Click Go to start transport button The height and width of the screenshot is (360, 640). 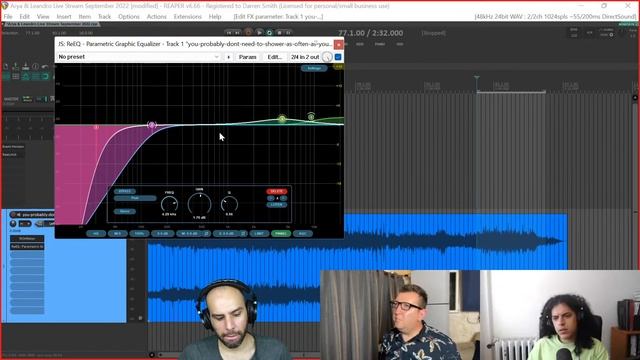(x=229, y=33)
